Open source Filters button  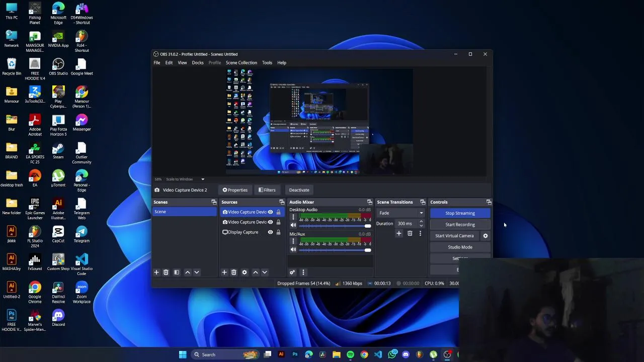(x=267, y=190)
